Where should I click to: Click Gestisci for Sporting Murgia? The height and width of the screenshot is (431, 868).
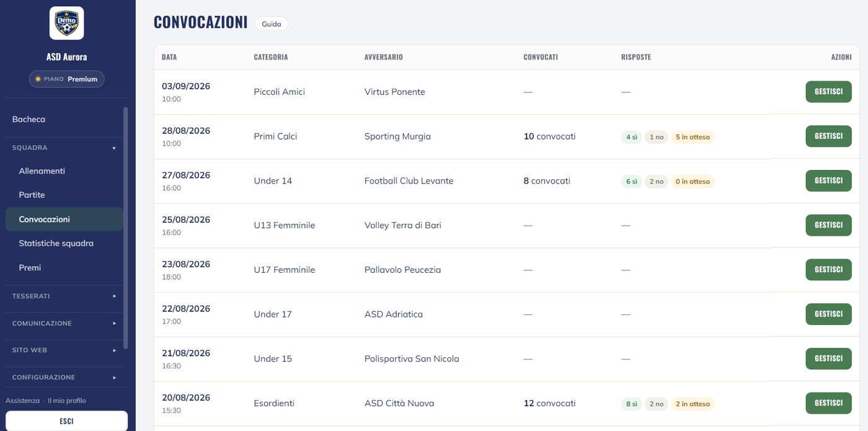click(828, 136)
